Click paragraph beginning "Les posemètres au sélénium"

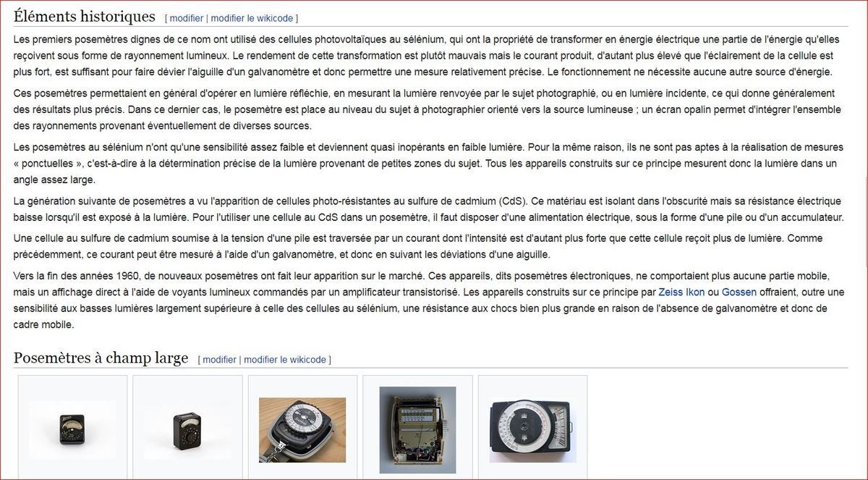pyautogui.click(x=427, y=163)
